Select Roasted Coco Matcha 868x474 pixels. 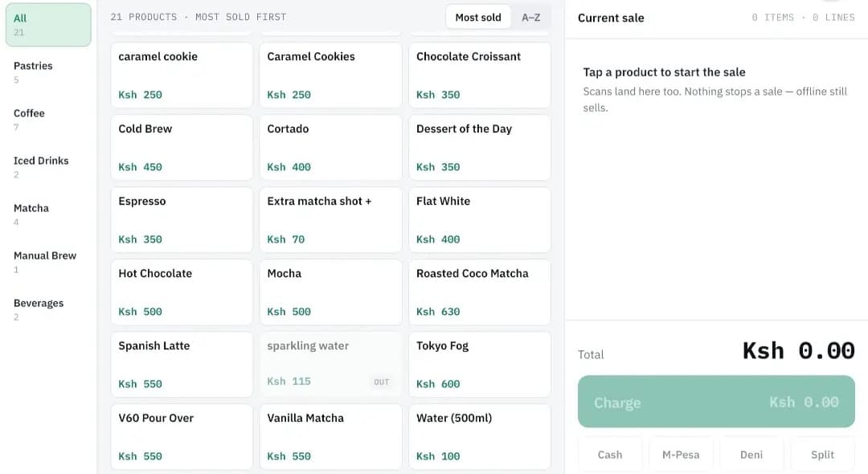coord(479,292)
